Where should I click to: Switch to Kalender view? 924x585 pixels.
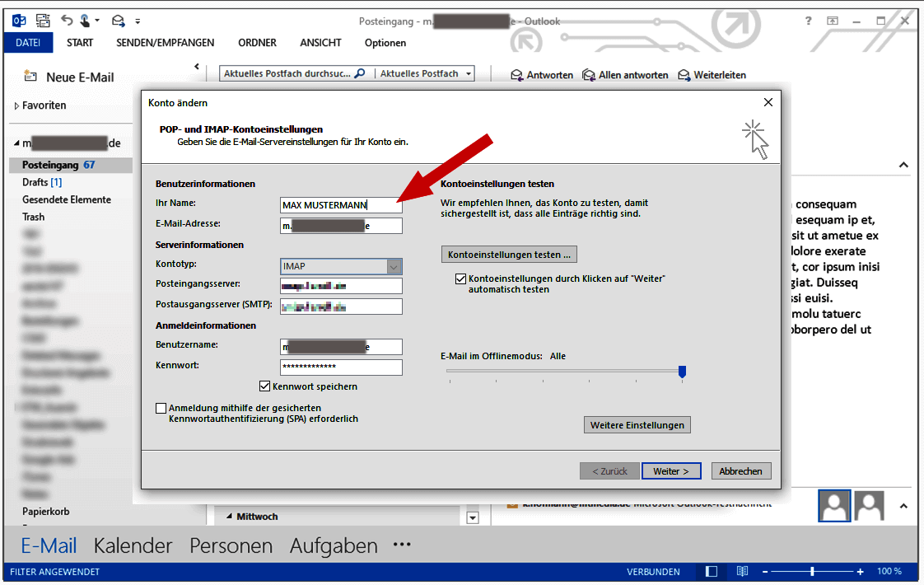pos(133,545)
